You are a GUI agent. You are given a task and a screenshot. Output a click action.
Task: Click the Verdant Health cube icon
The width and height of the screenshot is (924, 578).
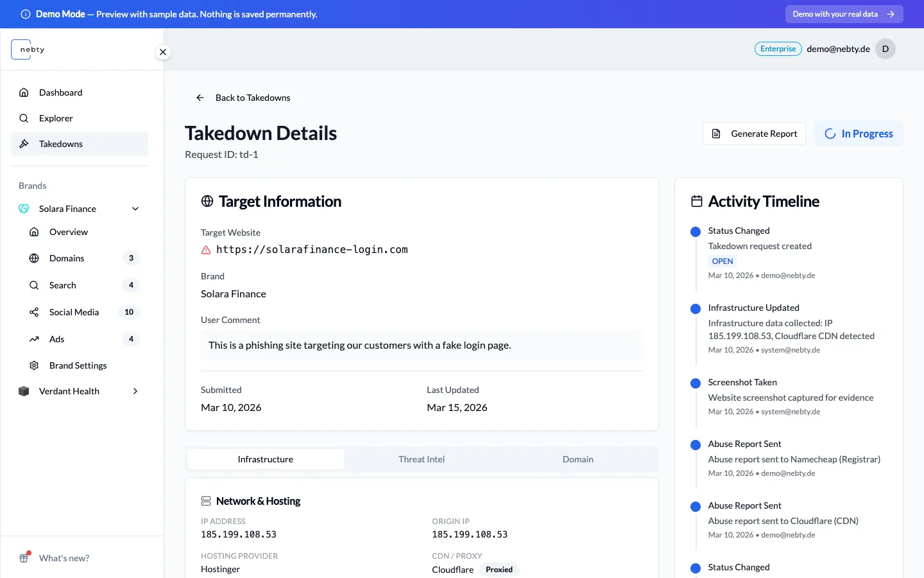pyautogui.click(x=24, y=391)
